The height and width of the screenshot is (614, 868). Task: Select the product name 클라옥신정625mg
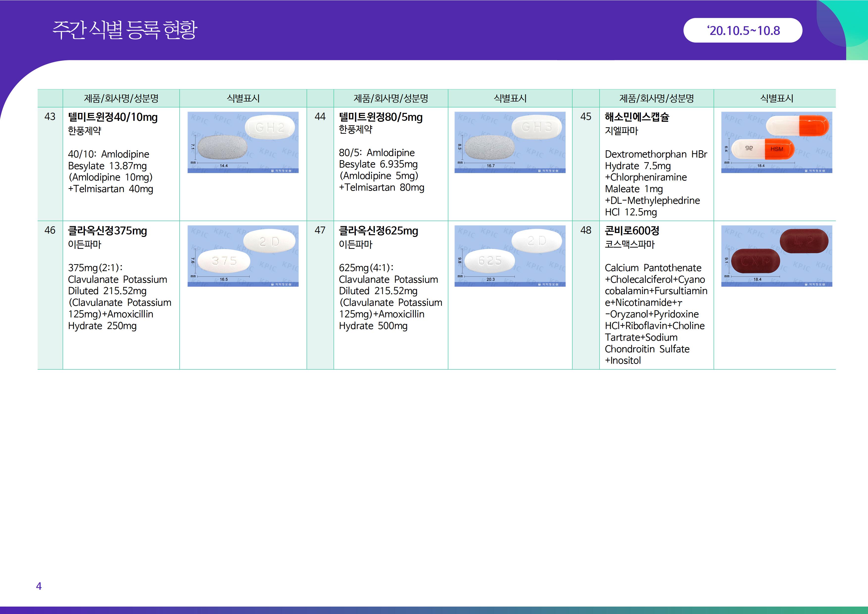(x=378, y=231)
